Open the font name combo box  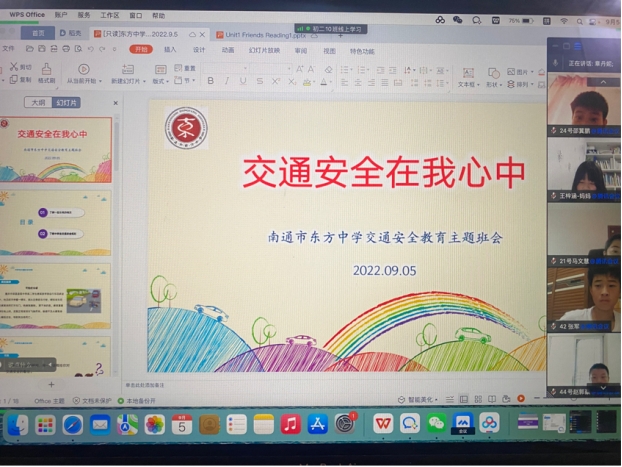pos(245,68)
